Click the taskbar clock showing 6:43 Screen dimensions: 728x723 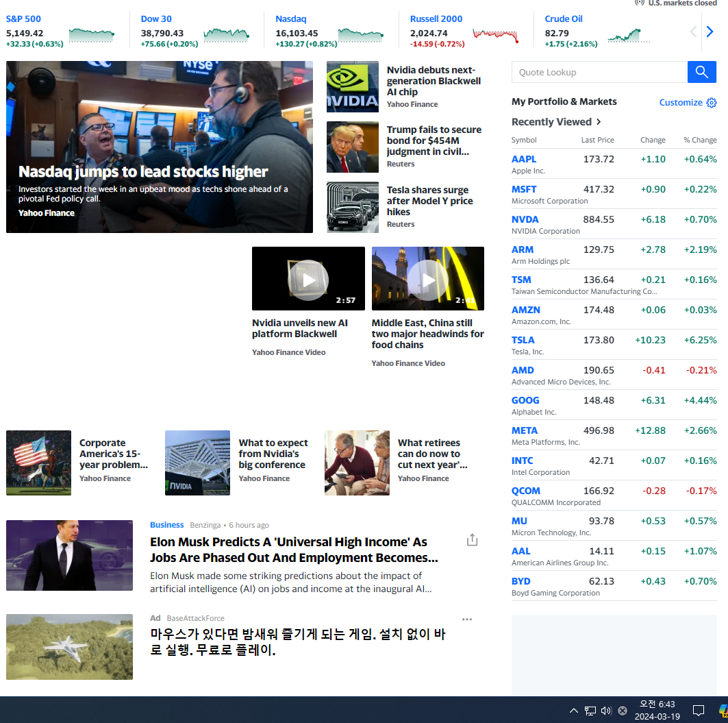657,710
